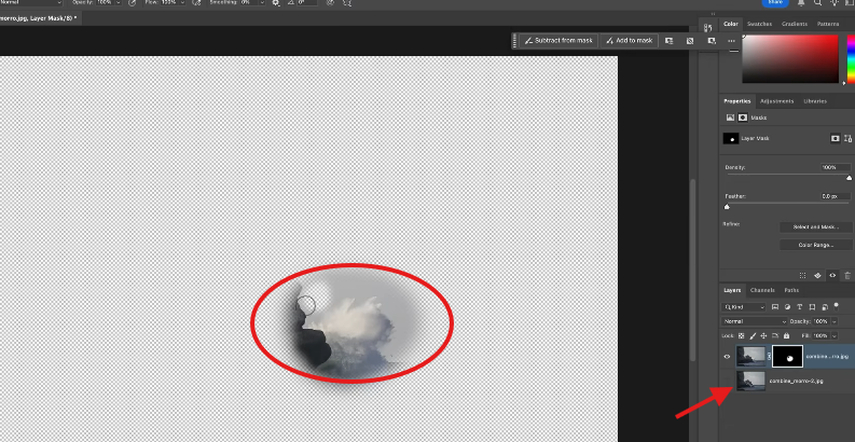This screenshot has width=855, height=442.
Task: Switch to the Patterns tab
Action: [828, 24]
